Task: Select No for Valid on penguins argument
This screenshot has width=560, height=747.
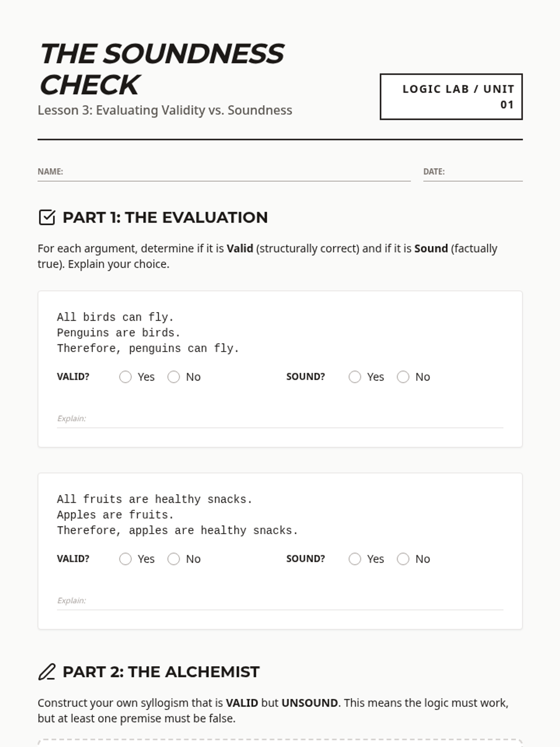Action: click(174, 377)
